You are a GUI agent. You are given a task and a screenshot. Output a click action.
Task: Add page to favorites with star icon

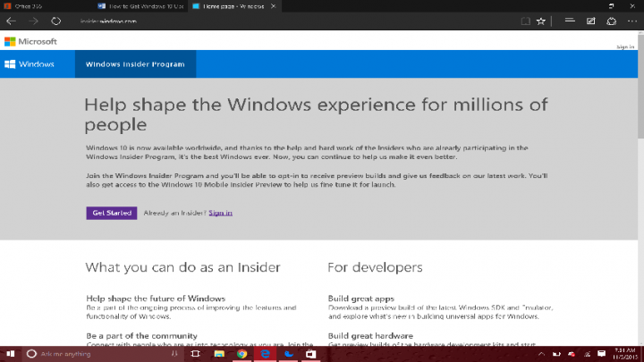(x=541, y=21)
